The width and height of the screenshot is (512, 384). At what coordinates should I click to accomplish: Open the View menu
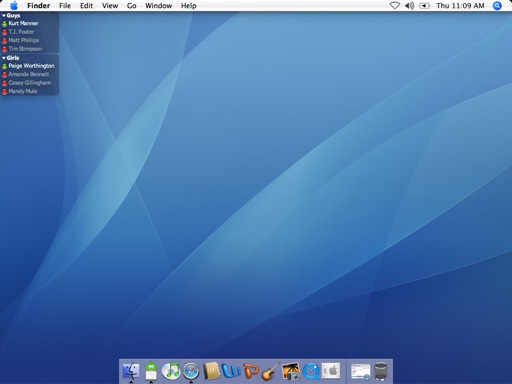point(110,6)
